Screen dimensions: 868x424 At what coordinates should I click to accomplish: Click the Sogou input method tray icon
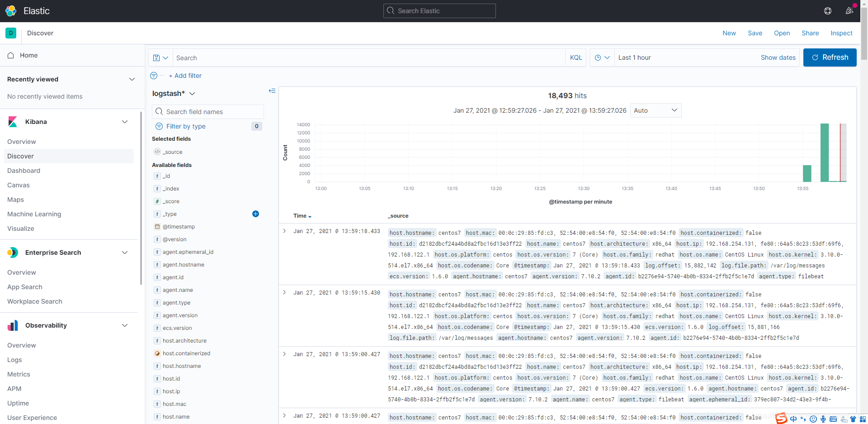click(781, 418)
